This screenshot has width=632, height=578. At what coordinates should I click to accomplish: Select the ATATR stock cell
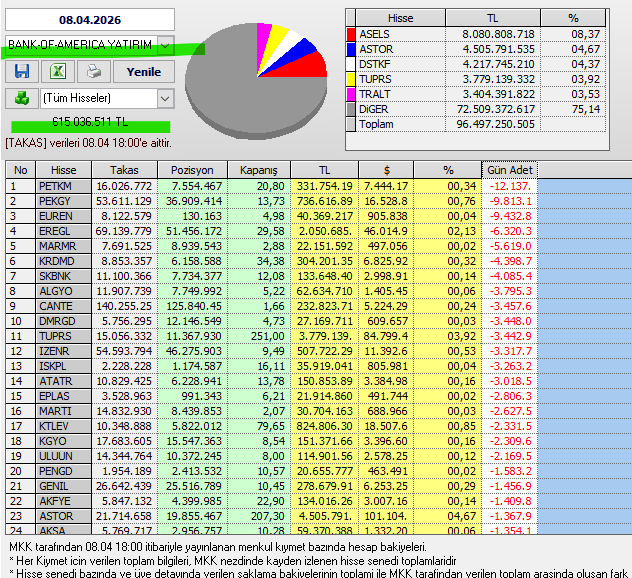point(64,381)
